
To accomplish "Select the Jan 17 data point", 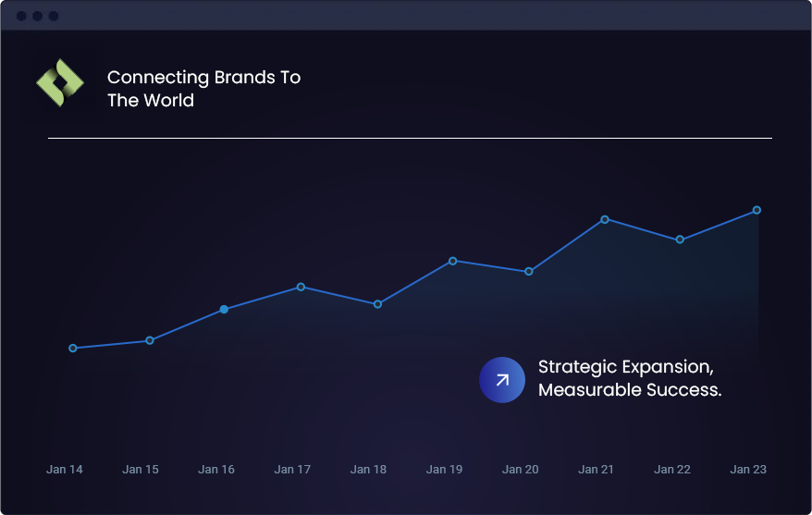I will coord(301,287).
